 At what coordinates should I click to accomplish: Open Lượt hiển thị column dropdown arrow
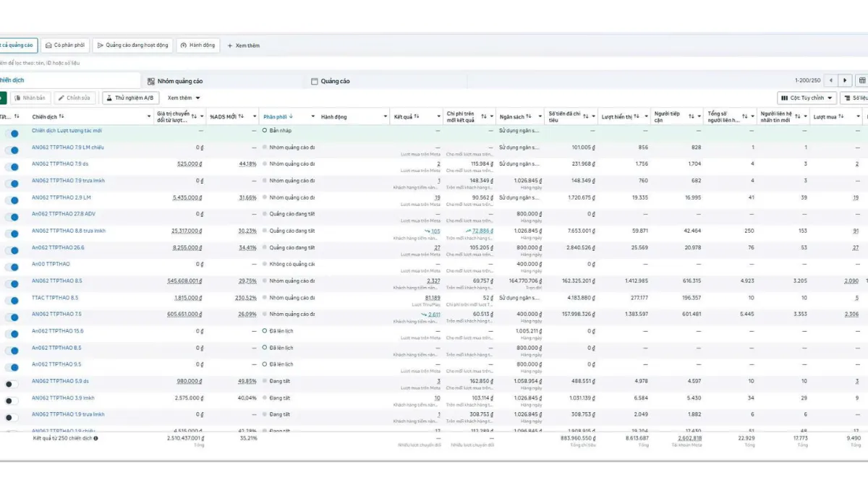[x=647, y=116]
